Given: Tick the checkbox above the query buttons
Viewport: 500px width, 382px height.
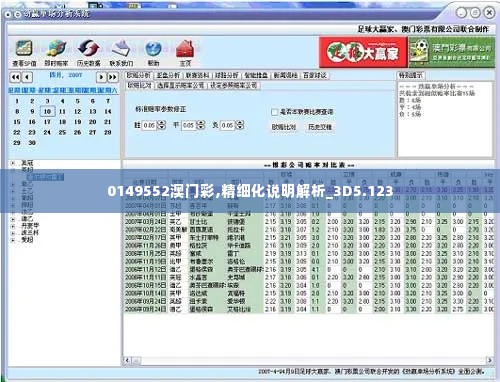Looking at the screenshot, I should (274, 112).
